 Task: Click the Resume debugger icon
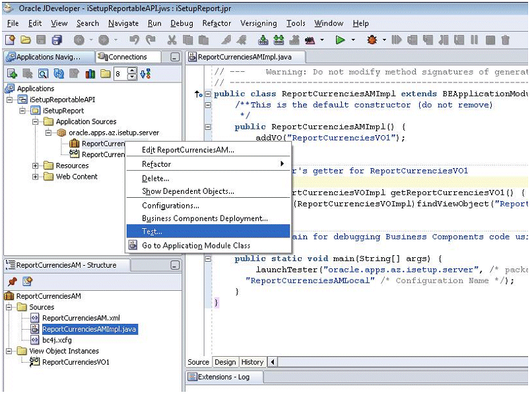point(396,40)
